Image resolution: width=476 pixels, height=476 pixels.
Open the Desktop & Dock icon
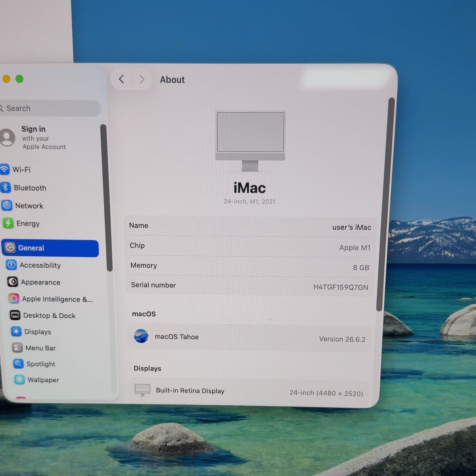tap(15, 315)
